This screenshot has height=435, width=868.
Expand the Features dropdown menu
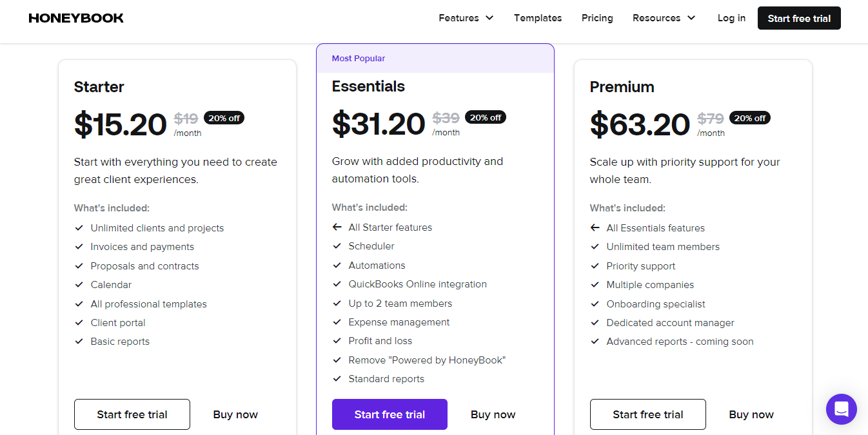466,18
